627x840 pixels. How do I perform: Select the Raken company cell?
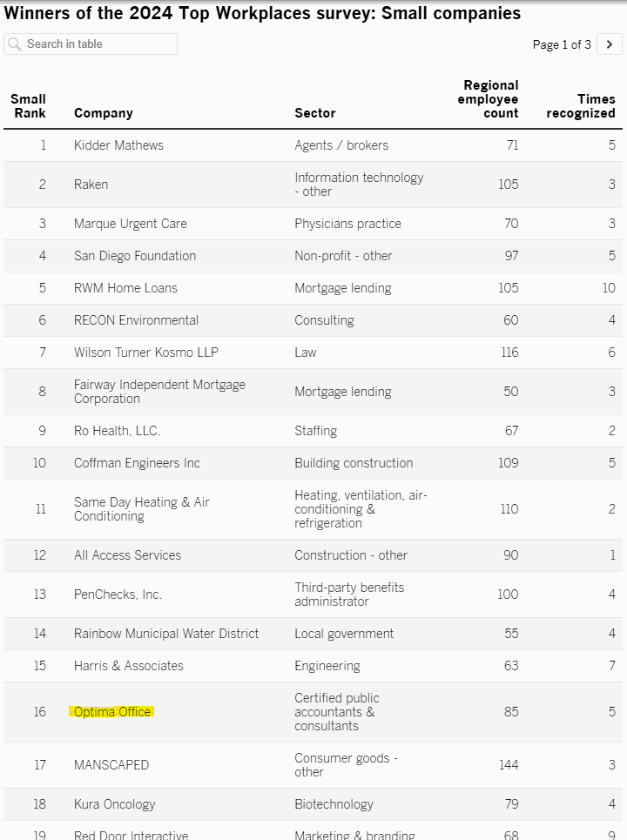(x=91, y=185)
